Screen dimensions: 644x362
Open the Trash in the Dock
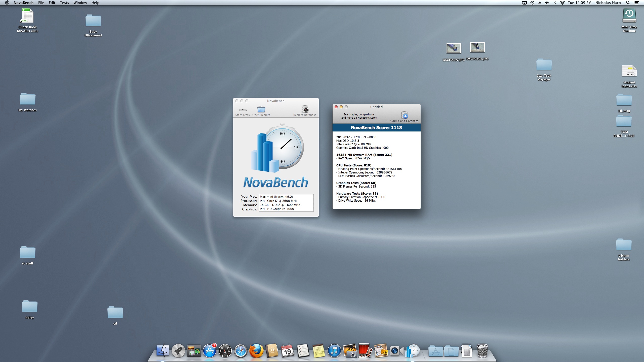coord(482,350)
